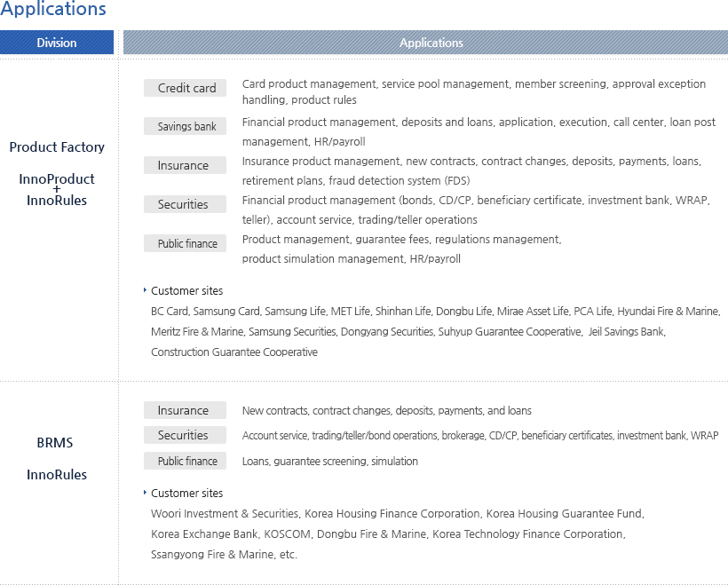Click arrow bullet beside Product Factory Customer sites

coord(145,290)
